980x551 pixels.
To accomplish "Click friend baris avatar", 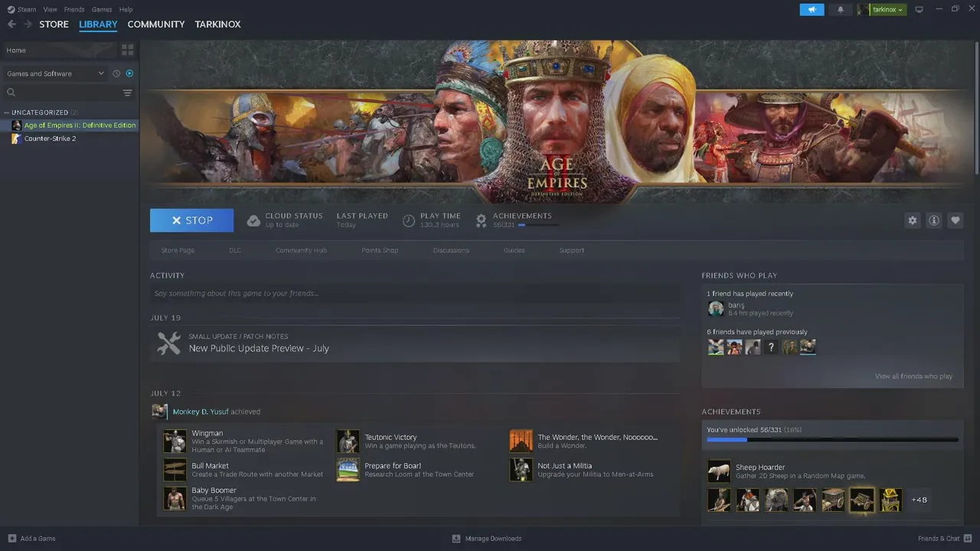I will (x=716, y=308).
